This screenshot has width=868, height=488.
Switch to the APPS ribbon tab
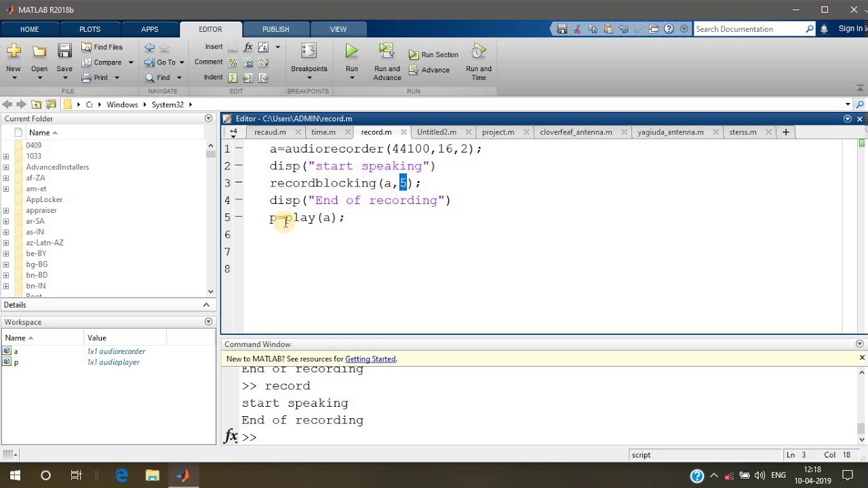click(150, 29)
